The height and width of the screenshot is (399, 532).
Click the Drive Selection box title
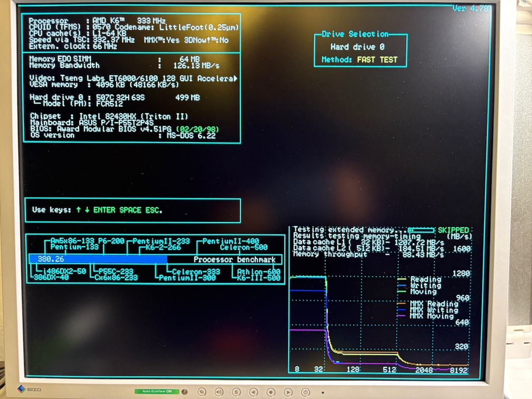[x=355, y=34]
